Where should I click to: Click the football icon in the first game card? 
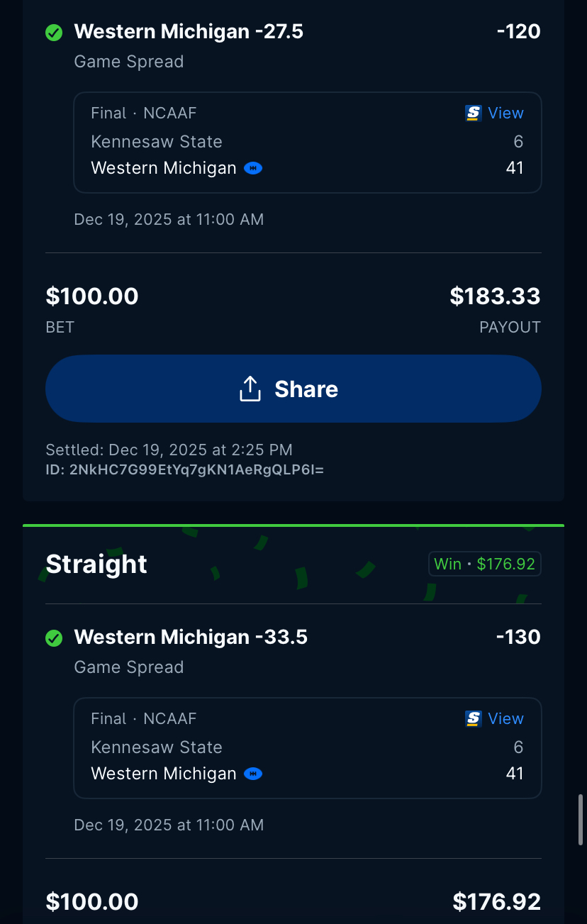[x=253, y=168]
